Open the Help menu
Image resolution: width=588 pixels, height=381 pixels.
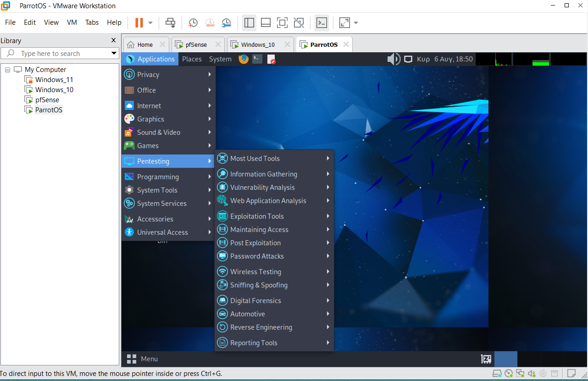point(114,22)
